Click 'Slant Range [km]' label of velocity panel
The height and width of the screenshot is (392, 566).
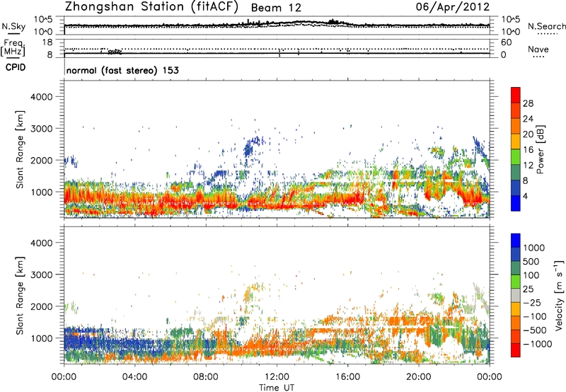coord(20,296)
